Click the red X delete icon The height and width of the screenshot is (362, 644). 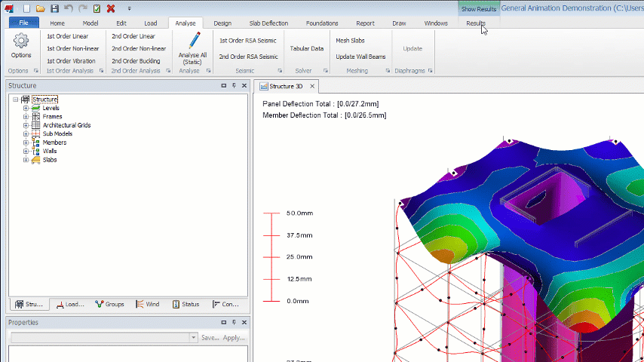tap(111, 8)
